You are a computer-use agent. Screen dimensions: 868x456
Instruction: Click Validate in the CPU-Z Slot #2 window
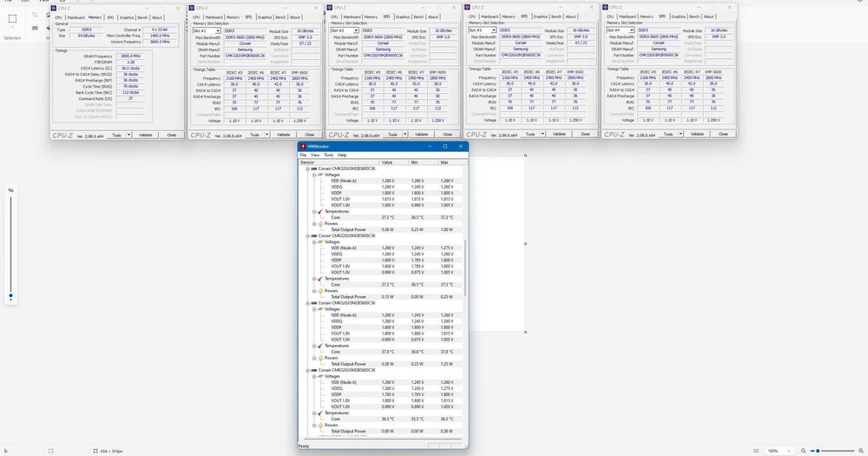pos(421,134)
